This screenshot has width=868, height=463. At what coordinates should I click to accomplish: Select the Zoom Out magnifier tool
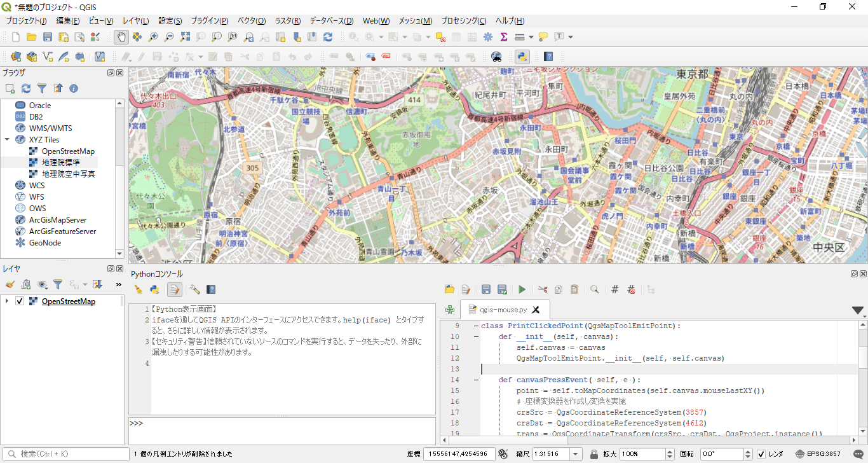tap(169, 37)
